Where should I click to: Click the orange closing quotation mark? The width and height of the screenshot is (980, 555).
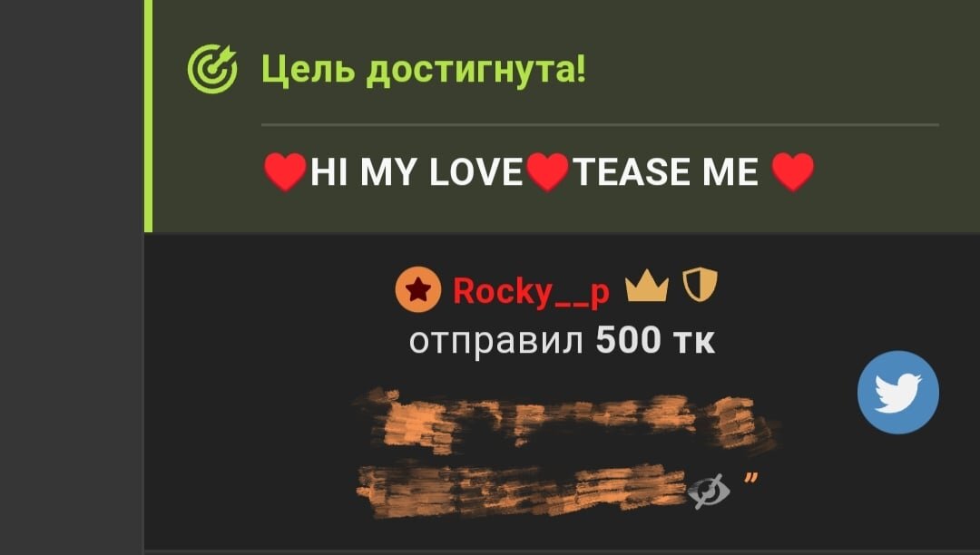(x=750, y=478)
